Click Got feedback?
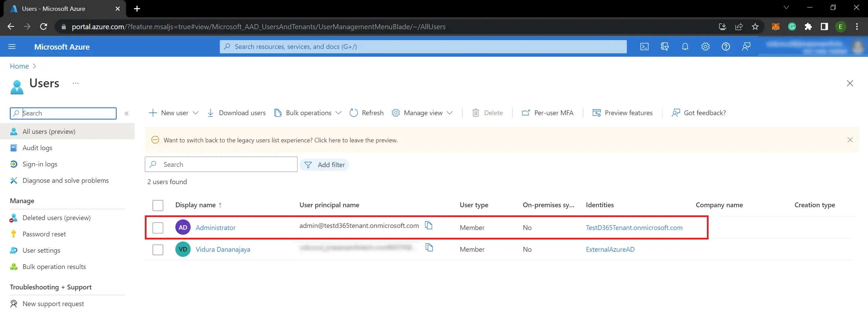Viewport: 868px width, 320px height. click(x=699, y=113)
